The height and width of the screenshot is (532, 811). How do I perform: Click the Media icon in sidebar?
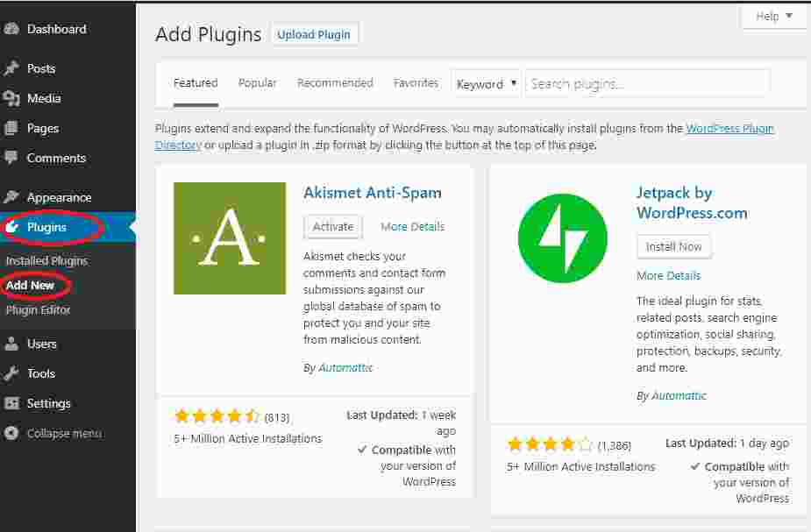[11, 97]
